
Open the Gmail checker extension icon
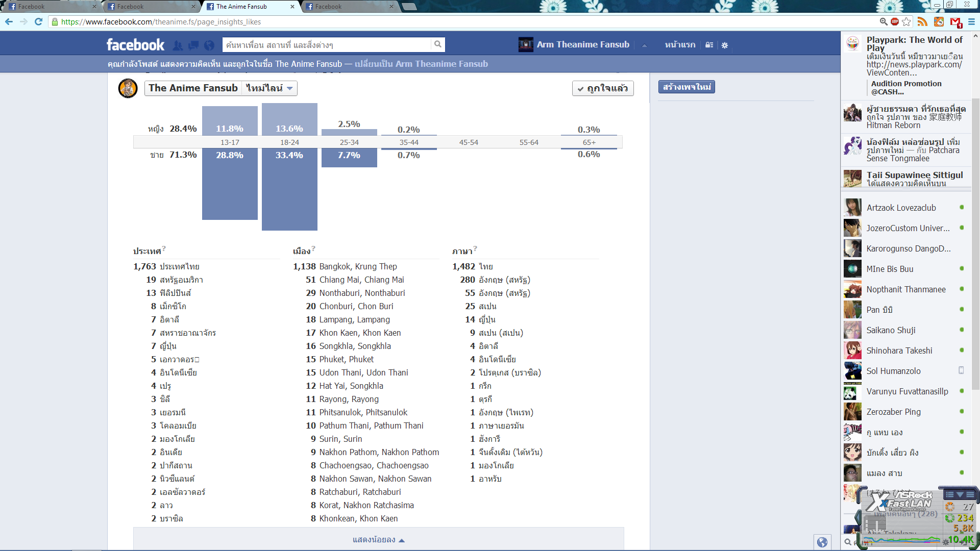coord(955,21)
